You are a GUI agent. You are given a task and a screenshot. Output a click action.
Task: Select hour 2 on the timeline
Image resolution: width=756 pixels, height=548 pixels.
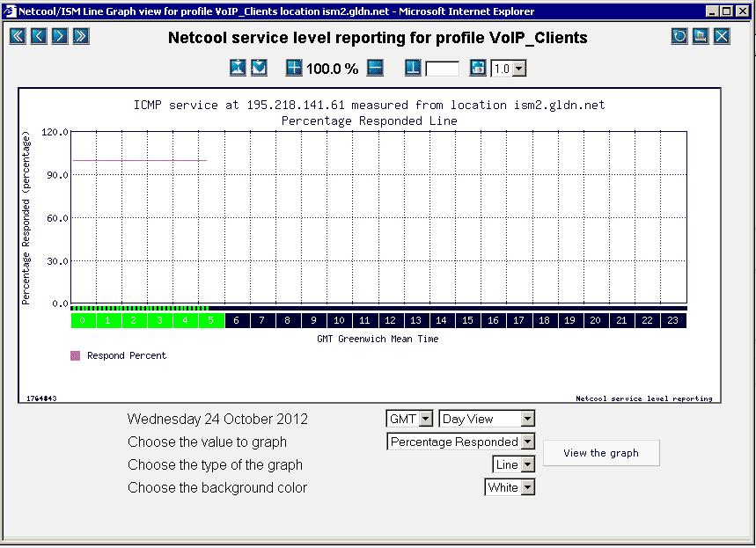click(134, 320)
